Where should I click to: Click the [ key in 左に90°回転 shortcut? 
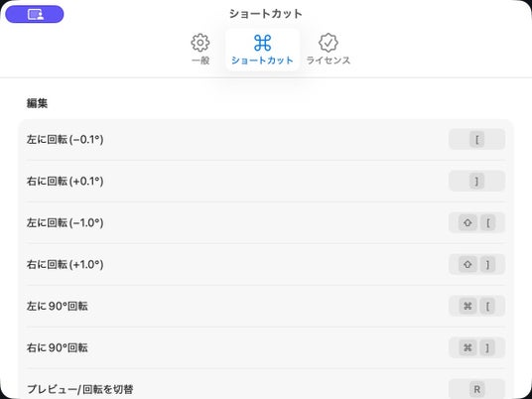(488, 306)
